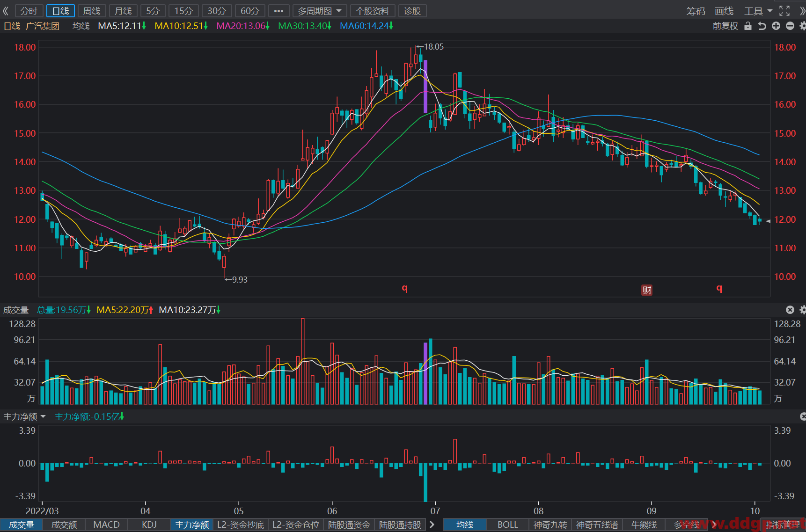Viewport: 806px width, 532px height.
Task: Zoom in the chart with plus icon
Action: (x=776, y=26)
